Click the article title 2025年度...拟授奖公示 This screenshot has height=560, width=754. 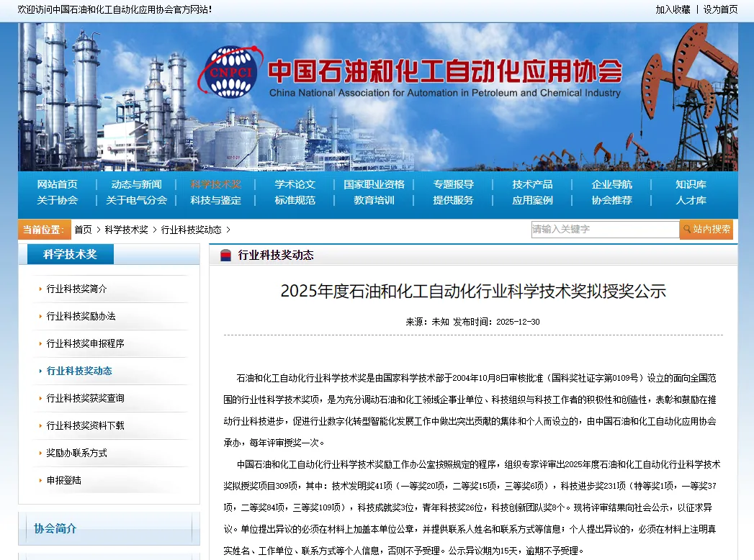(473, 292)
